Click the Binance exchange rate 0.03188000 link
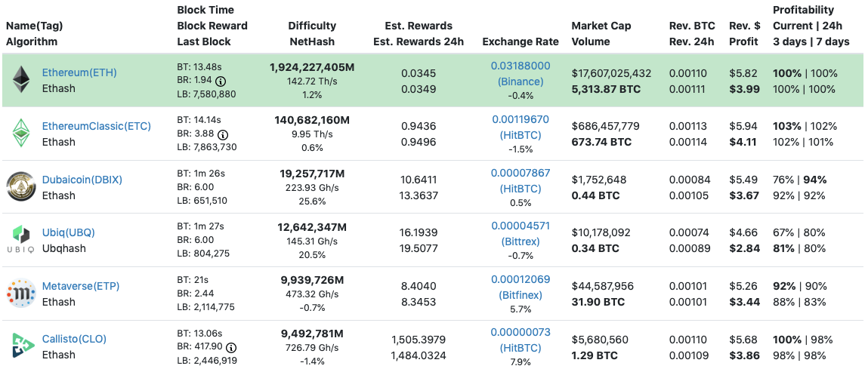 click(x=520, y=66)
